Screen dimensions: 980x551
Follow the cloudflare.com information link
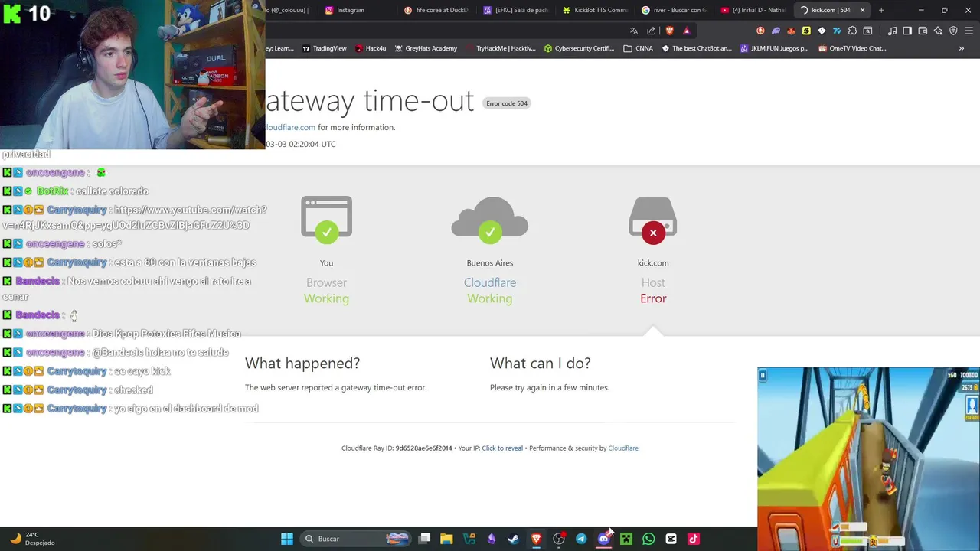click(x=290, y=127)
